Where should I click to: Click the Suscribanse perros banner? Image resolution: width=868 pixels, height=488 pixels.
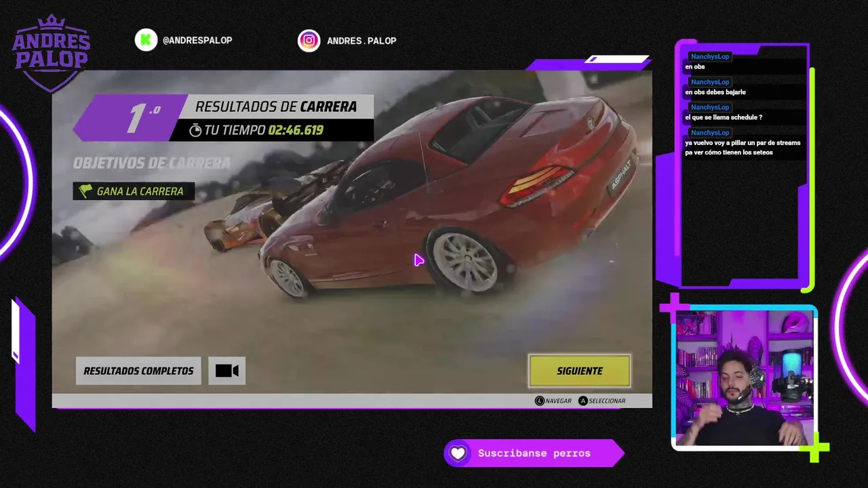click(534, 453)
